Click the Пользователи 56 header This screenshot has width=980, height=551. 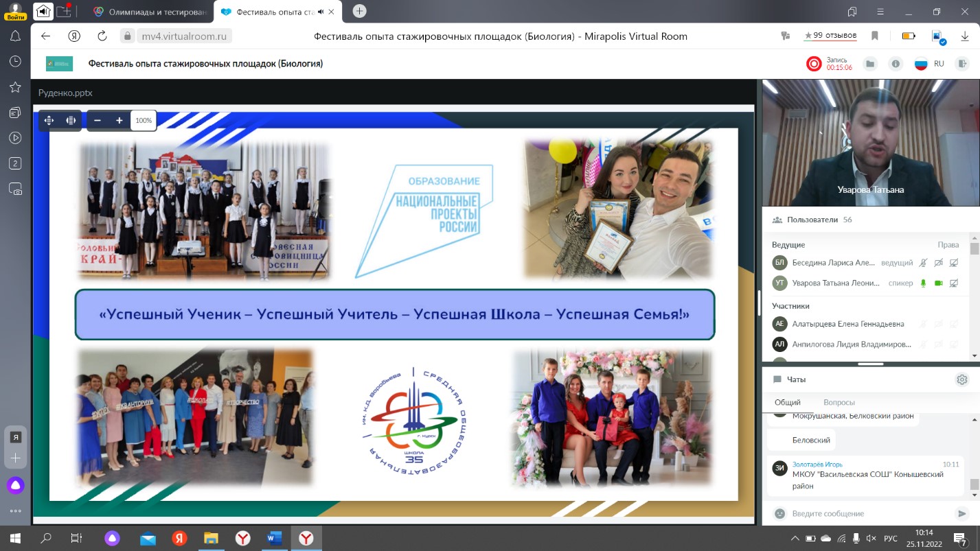tap(812, 220)
